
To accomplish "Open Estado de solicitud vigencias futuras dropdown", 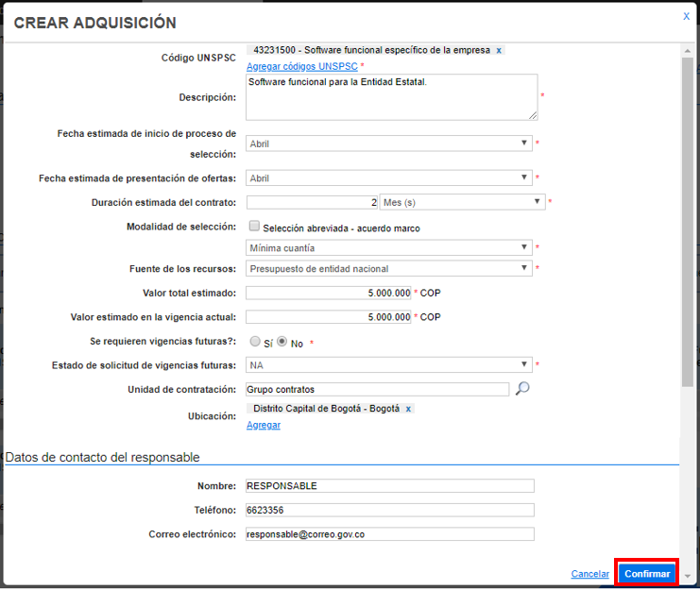I will [389, 364].
